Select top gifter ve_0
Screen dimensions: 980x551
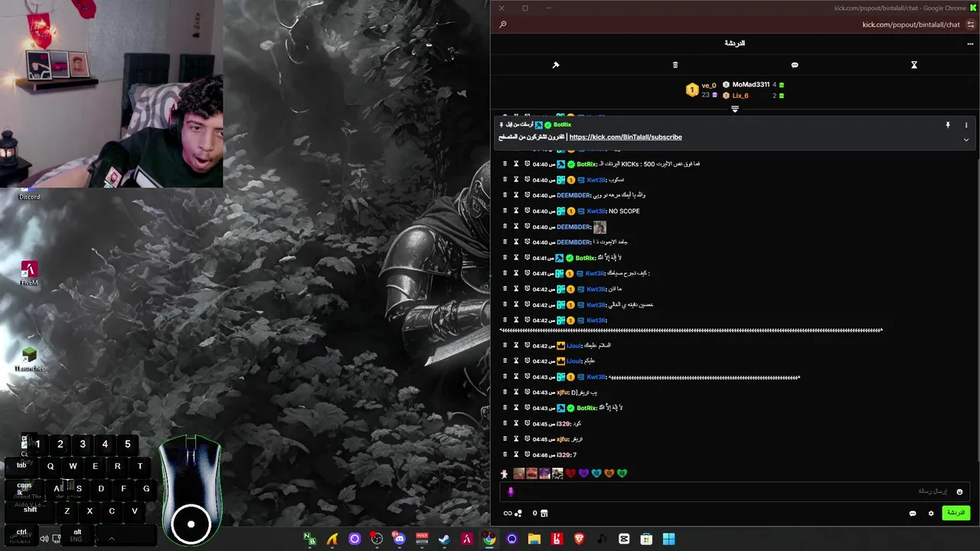click(709, 86)
